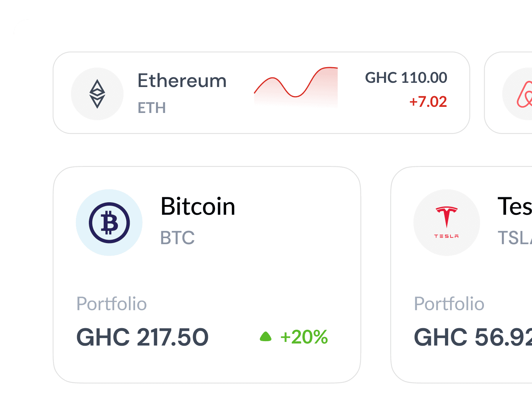Click the GHC 56.92 Tesla portfolio value
532x411 pixels.
tap(473, 337)
